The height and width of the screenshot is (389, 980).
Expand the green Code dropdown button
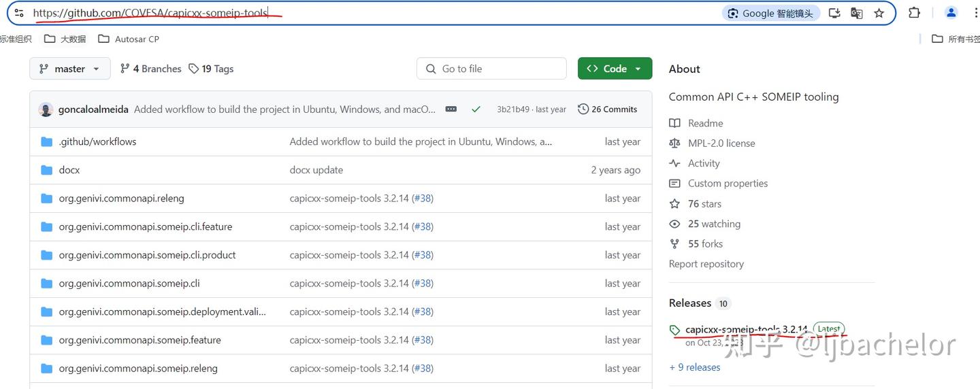[615, 69]
